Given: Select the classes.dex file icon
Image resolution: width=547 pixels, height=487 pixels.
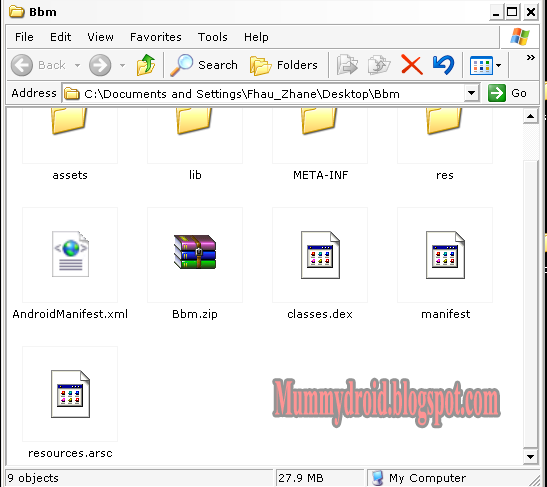Looking at the screenshot, I should 320,255.
